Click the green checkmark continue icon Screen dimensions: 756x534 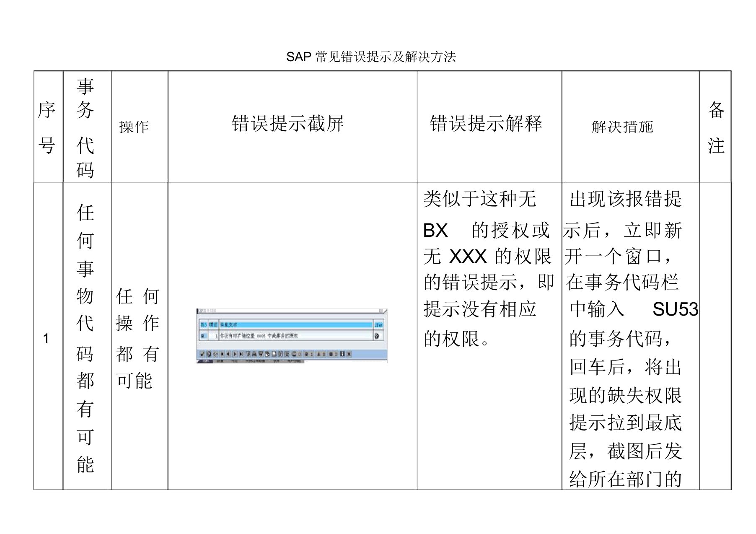point(202,354)
